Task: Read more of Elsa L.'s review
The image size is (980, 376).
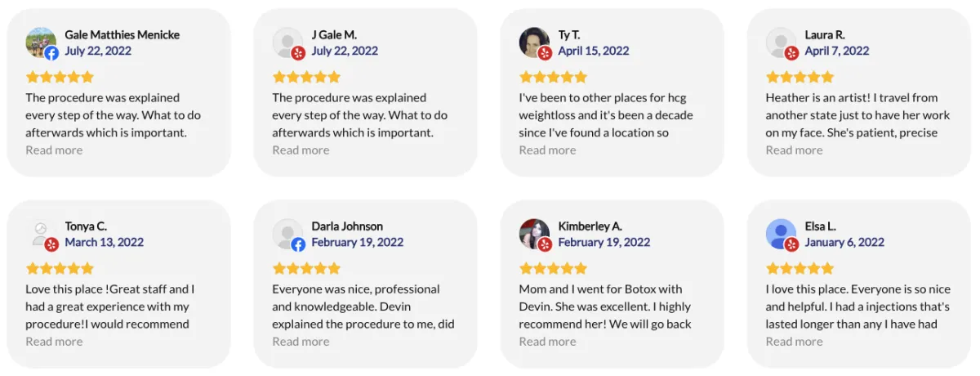Action: pyautogui.click(x=794, y=341)
